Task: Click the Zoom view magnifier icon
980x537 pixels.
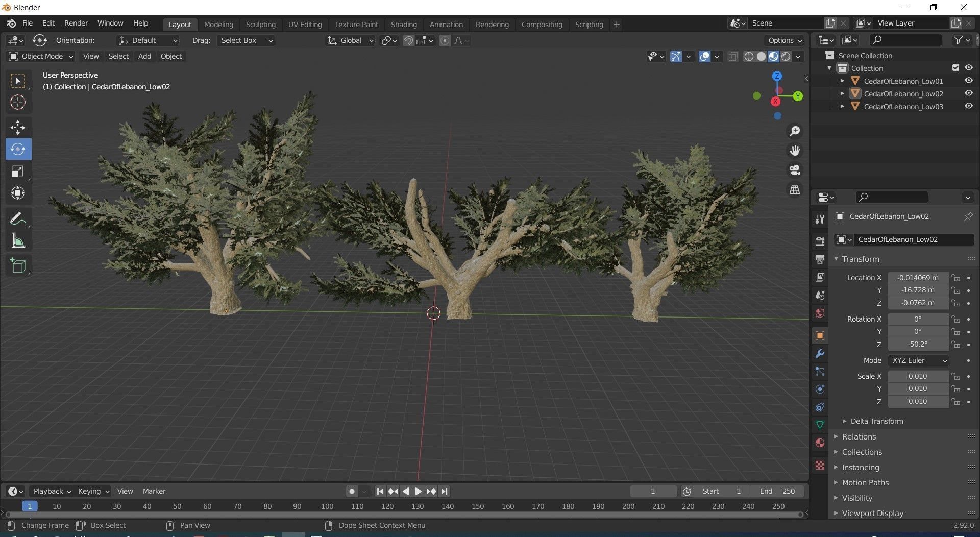Action: pos(795,131)
